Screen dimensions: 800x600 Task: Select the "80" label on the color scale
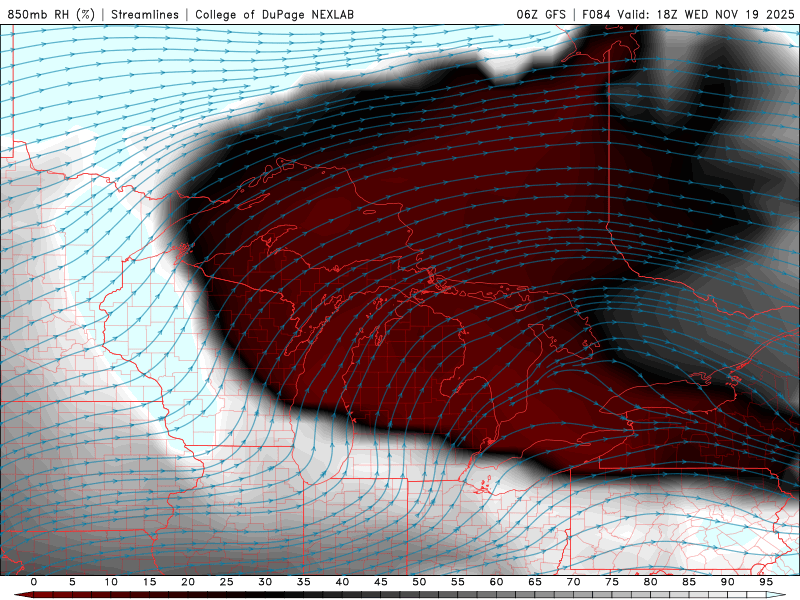tap(650, 582)
